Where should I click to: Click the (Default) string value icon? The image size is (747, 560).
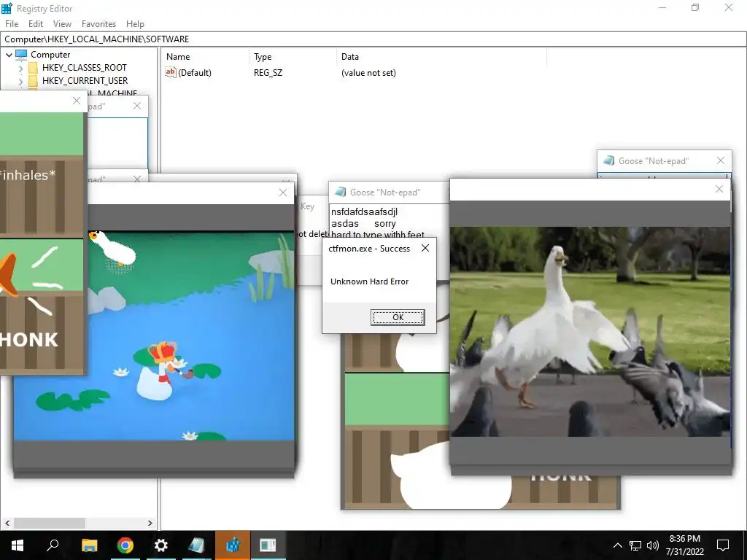(171, 72)
